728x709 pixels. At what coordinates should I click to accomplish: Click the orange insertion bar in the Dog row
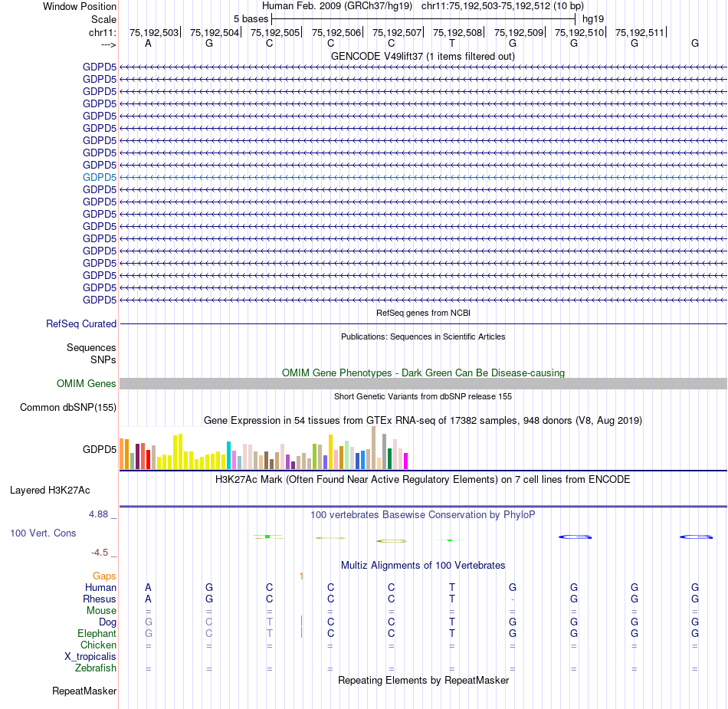(x=302, y=622)
